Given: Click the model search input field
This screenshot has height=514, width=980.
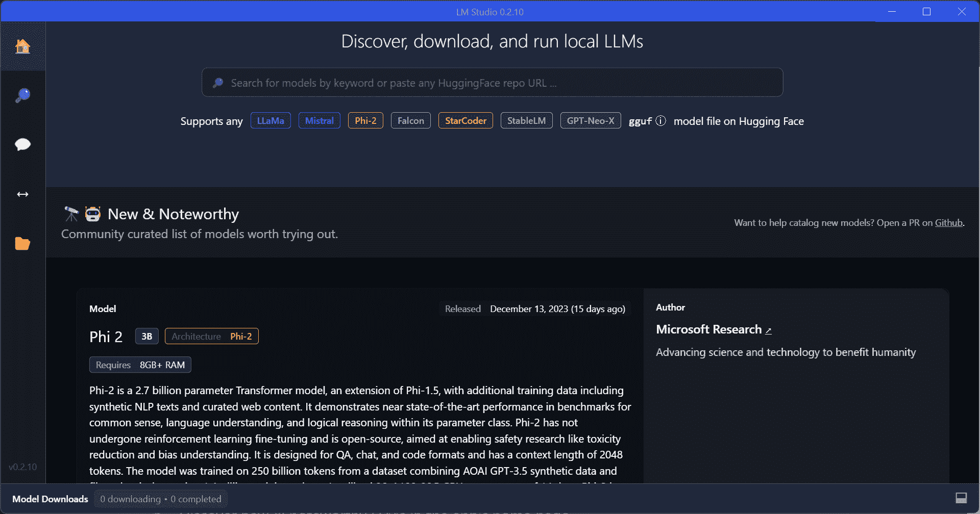Looking at the screenshot, I should click(x=492, y=82).
